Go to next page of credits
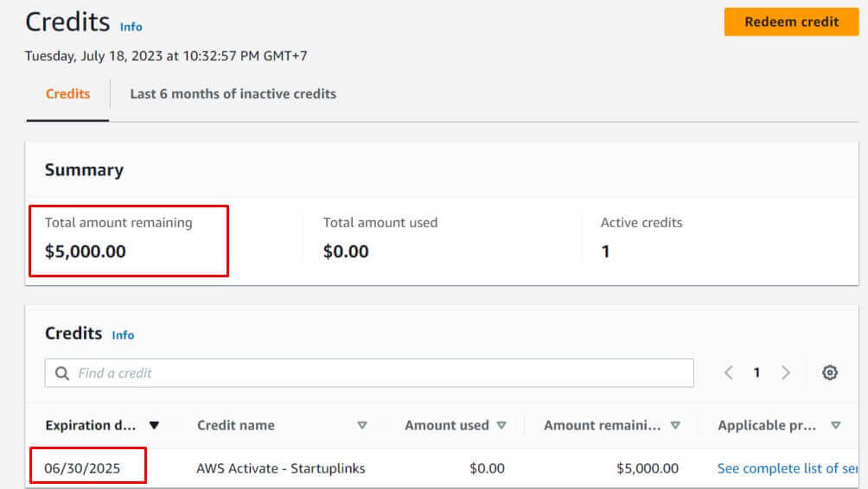Image resolution: width=868 pixels, height=489 pixels. tap(786, 373)
